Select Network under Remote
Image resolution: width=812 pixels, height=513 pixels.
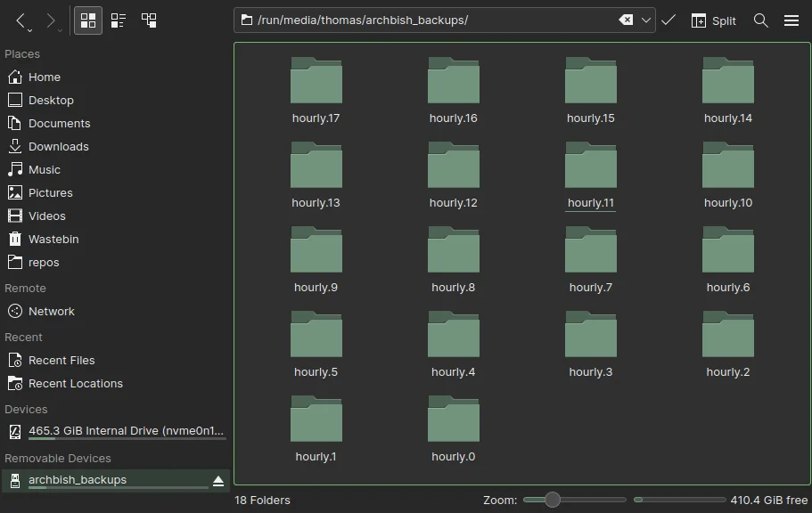(51, 312)
